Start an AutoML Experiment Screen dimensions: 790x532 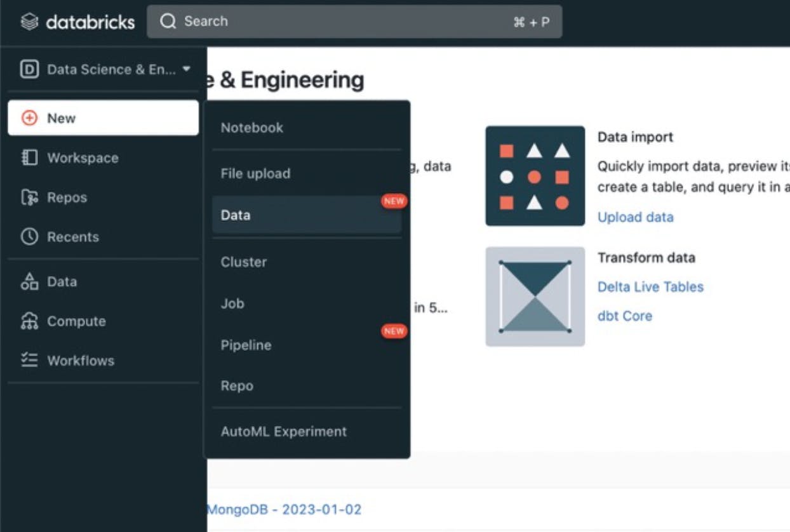(283, 431)
